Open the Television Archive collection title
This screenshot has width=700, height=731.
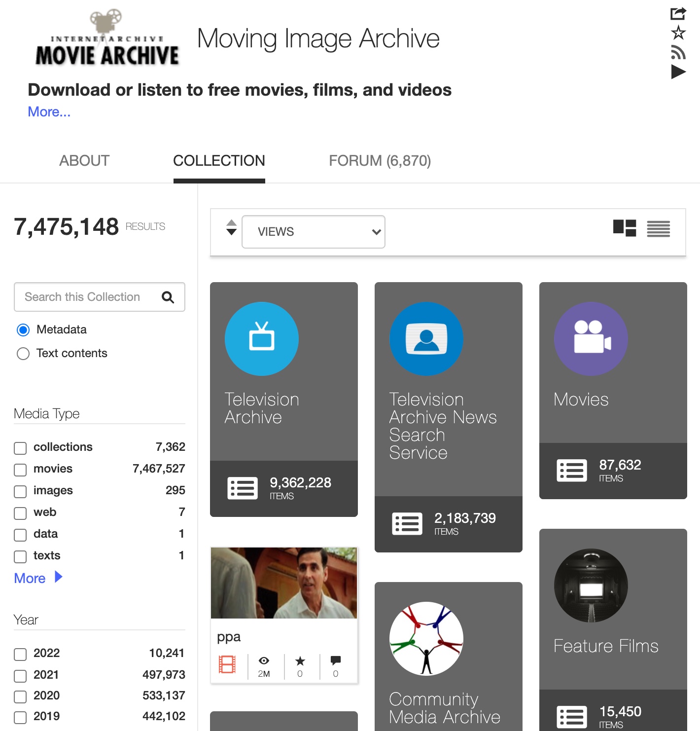(262, 408)
